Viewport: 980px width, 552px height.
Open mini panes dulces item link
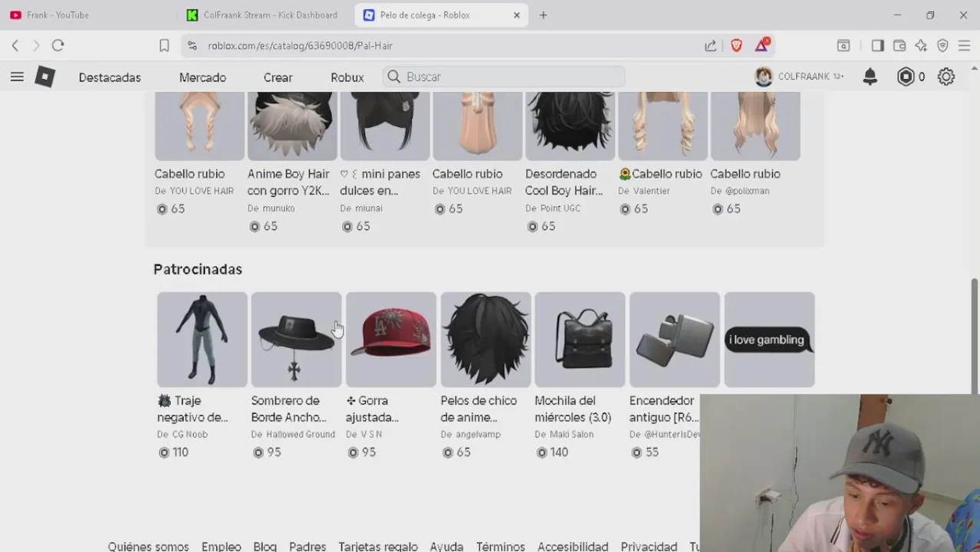[380, 182]
